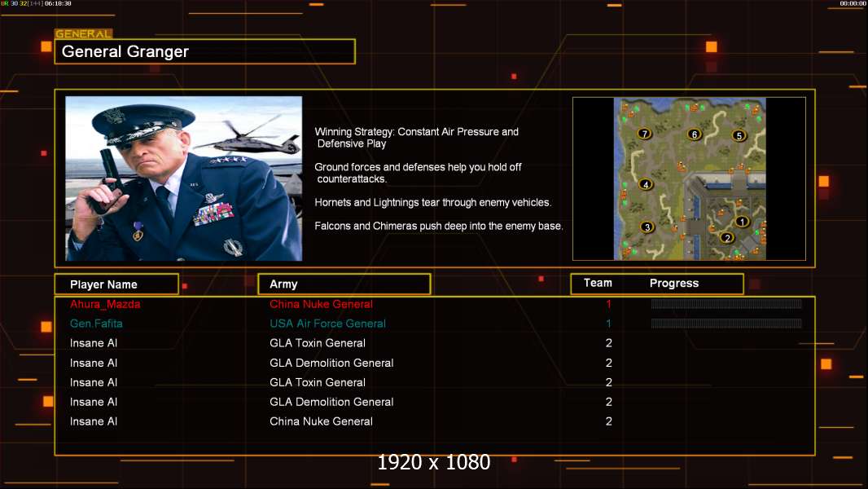Select the Ahura_Mazda player name
This screenshot has width=868, height=489.
coord(105,304)
